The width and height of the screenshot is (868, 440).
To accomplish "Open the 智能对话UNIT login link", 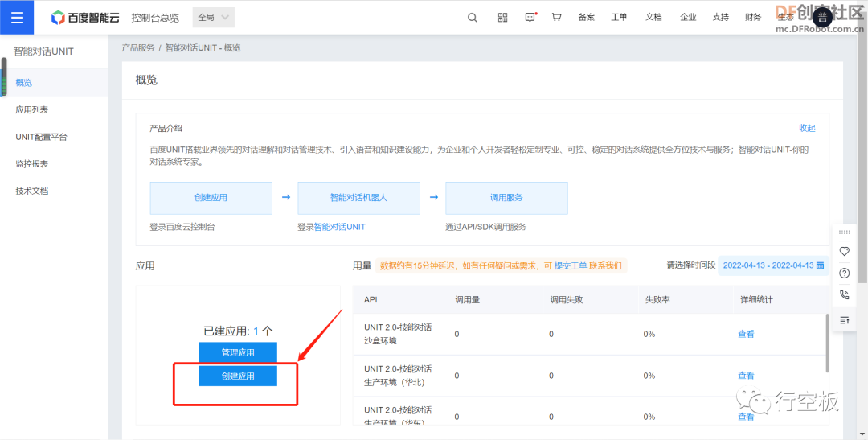I will point(340,227).
